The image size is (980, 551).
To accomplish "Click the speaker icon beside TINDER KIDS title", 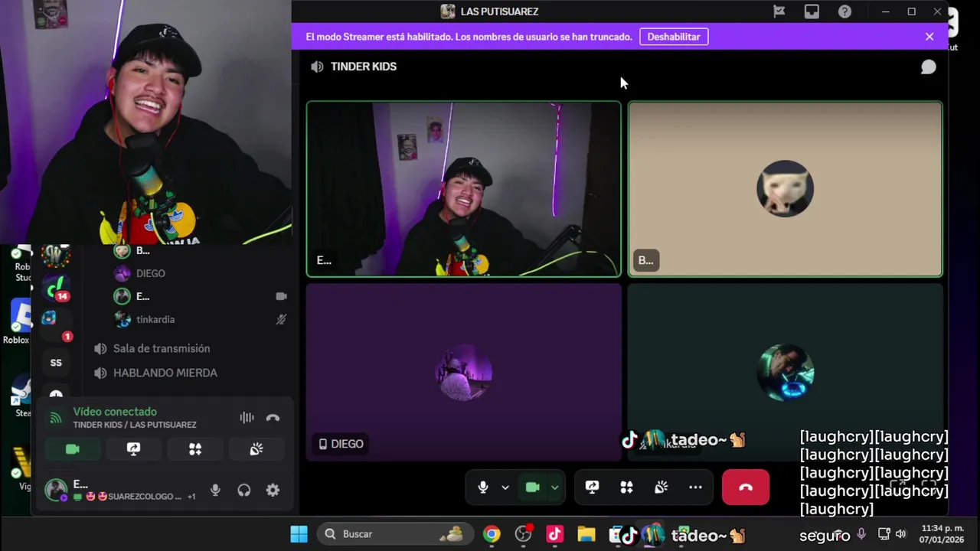I will click(x=317, y=67).
